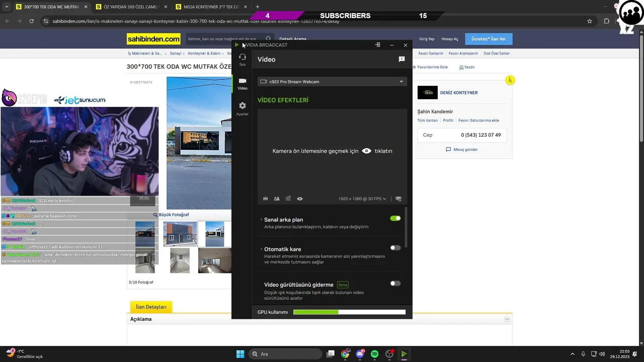
Task: Open Chrome from the taskbar
Action: [345, 354]
